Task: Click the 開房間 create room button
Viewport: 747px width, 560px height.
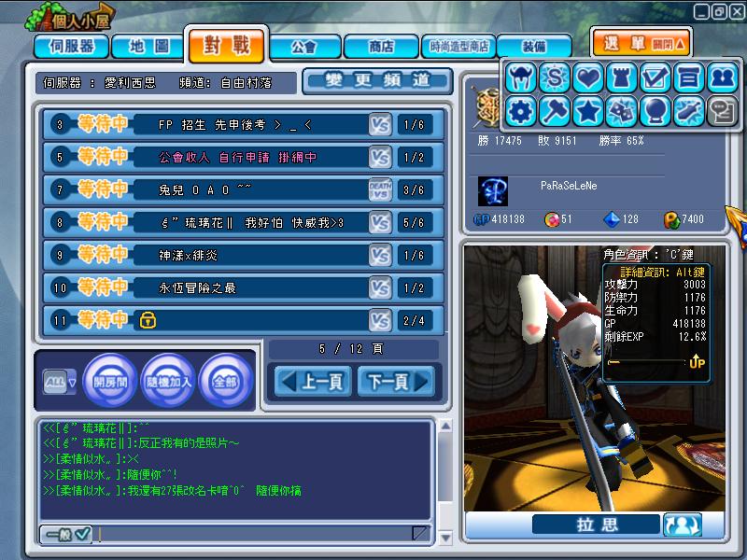Action: click(x=110, y=382)
